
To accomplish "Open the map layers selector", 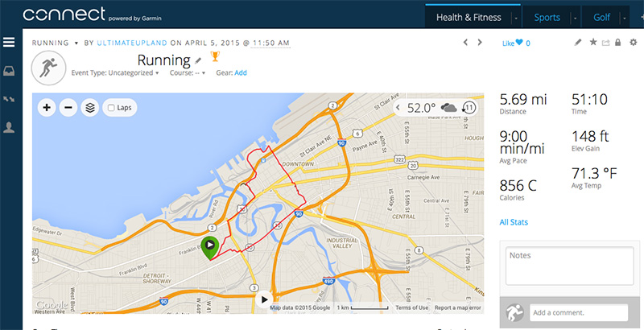I will pyautogui.click(x=89, y=107).
